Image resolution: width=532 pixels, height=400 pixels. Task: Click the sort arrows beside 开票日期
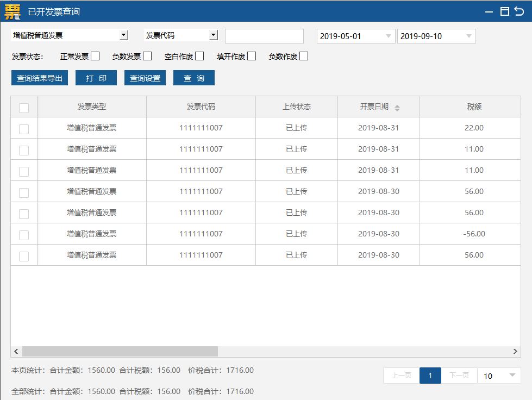(397, 108)
